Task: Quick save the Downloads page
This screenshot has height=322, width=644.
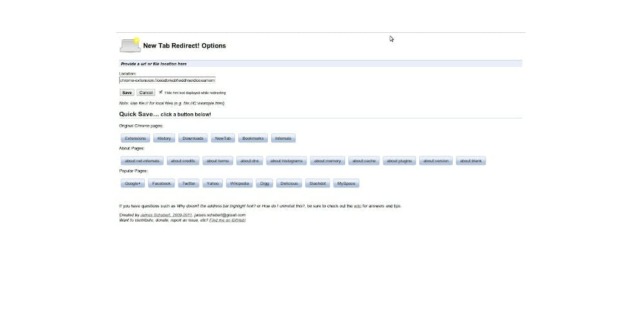Action: pos(193,138)
